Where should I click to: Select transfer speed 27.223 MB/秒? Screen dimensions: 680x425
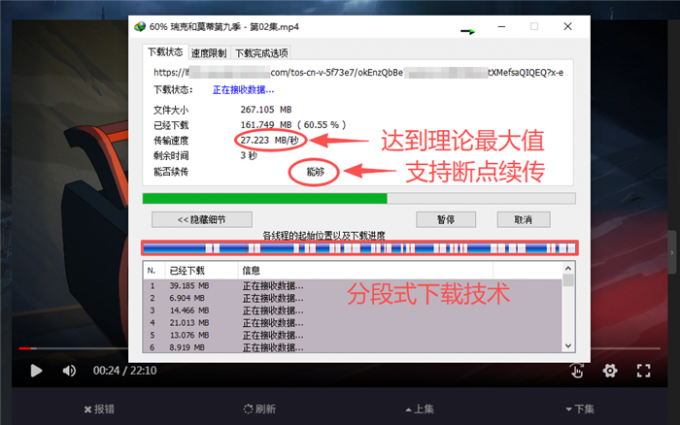(x=270, y=140)
